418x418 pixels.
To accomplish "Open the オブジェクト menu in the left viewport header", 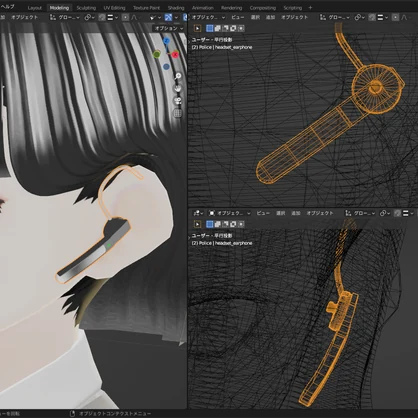I will point(25,17).
